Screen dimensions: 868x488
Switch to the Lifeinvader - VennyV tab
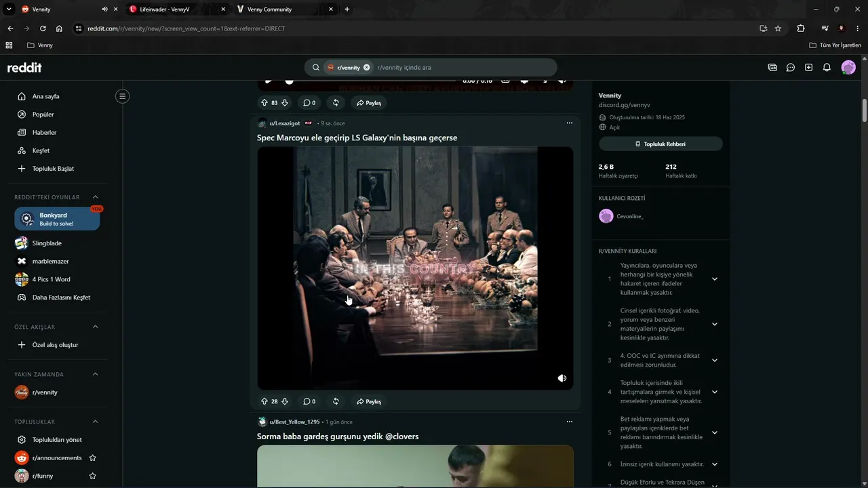pos(177,9)
